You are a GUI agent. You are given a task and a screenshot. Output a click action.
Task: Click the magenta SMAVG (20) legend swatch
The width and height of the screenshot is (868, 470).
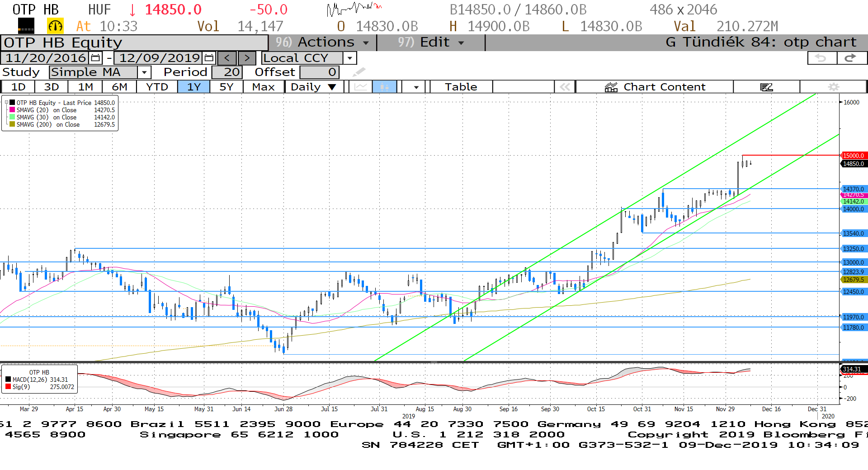point(13,110)
